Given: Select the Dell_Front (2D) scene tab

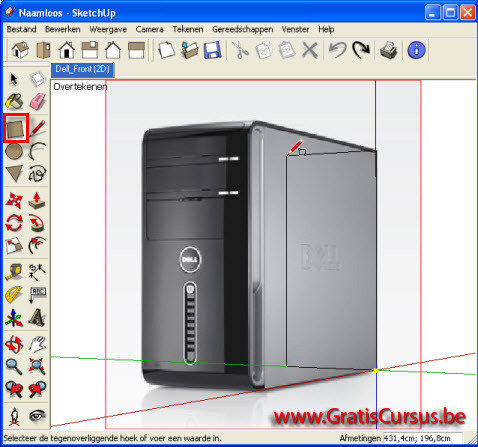Looking at the screenshot, I should tap(82, 69).
